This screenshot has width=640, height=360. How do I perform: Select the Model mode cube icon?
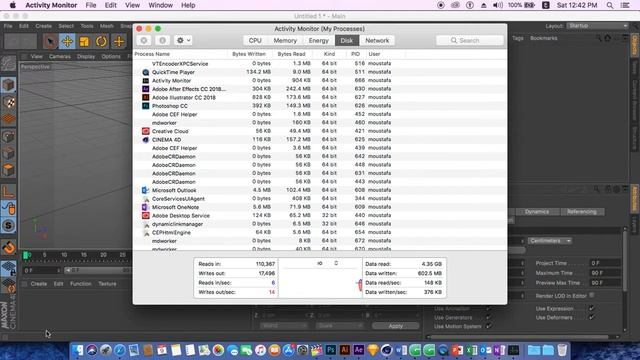click(x=8, y=85)
